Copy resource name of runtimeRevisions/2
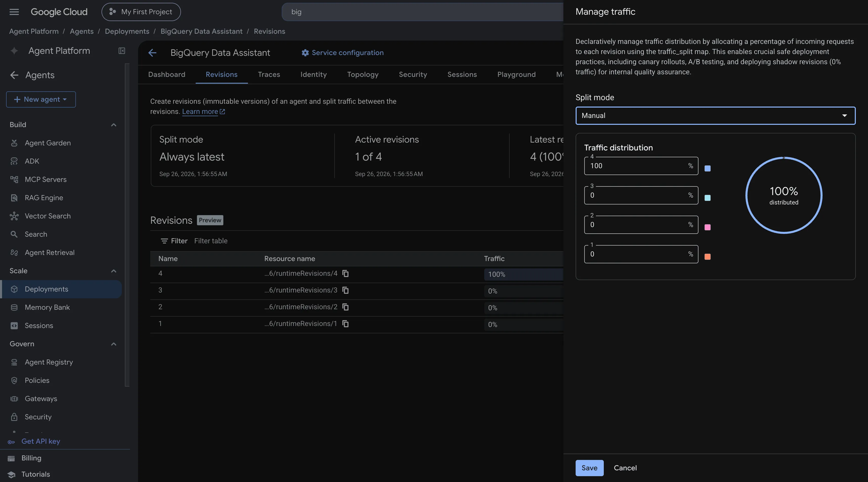Image resolution: width=868 pixels, height=482 pixels. click(x=345, y=307)
